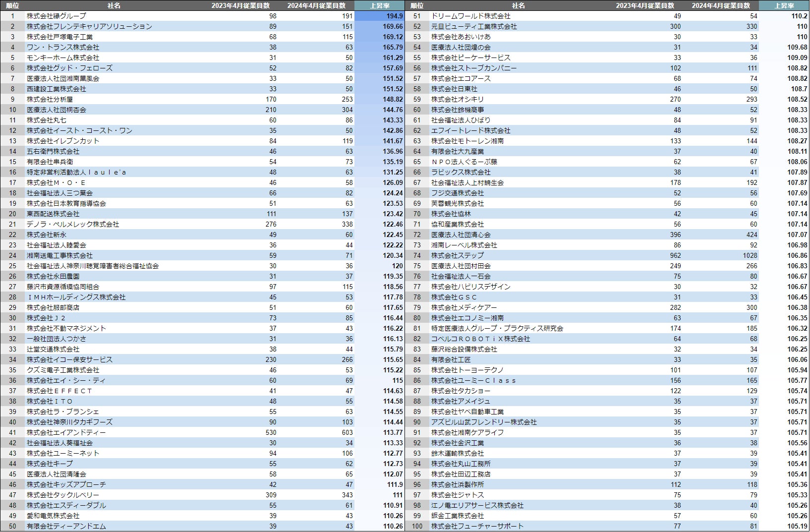Screen dimensions: 810x532
Task: Select コベルコＲＯＢＯＴｉＸ株式会社
Action: [x=481, y=339]
